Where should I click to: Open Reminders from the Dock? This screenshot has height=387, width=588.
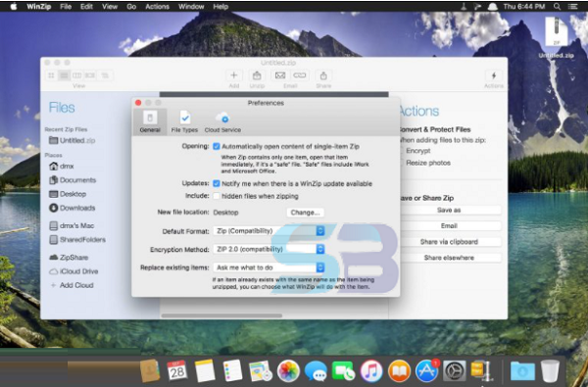(232, 371)
